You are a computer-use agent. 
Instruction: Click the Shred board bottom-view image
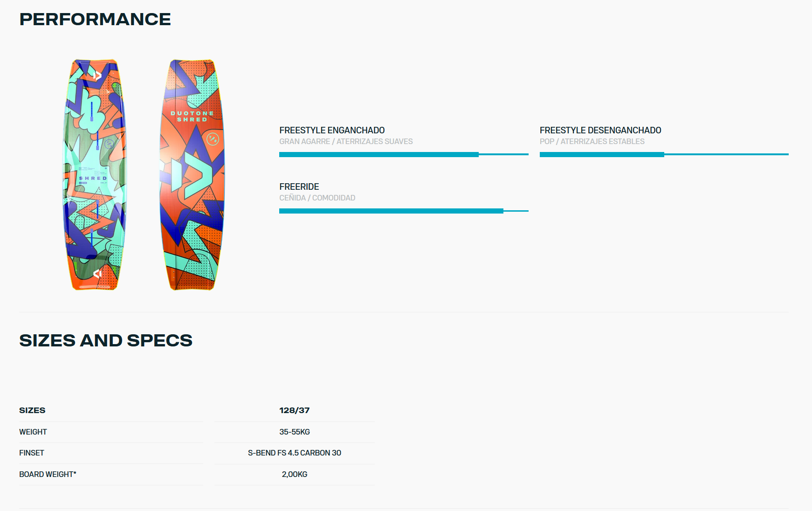pos(192,175)
